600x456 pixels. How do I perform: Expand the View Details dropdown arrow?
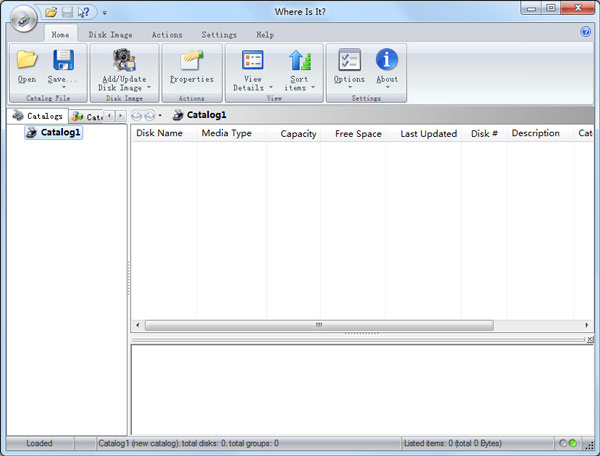[x=271, y=88]
